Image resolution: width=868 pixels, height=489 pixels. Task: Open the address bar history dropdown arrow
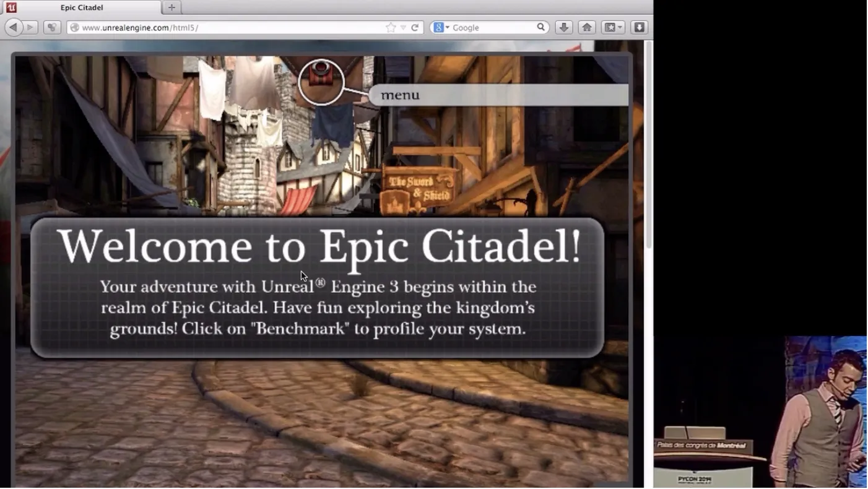point(403,28)
